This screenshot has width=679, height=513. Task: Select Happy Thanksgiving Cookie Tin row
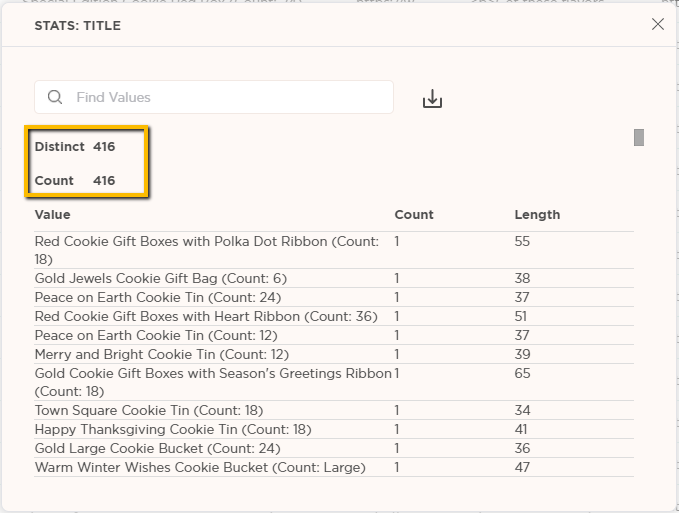pos(334,429)
